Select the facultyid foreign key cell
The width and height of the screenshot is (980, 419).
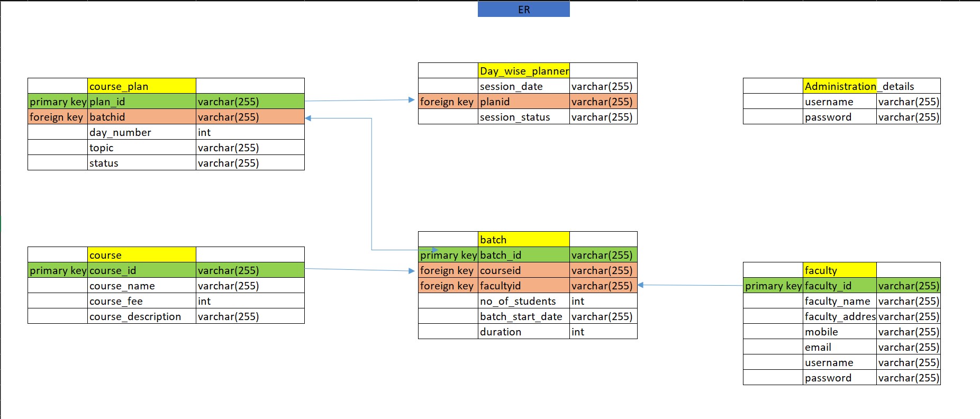pos(523,286)
